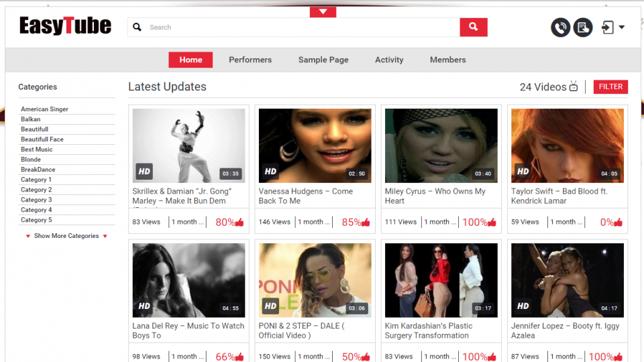Click the EasyTube logo

[x=65, y=26]
